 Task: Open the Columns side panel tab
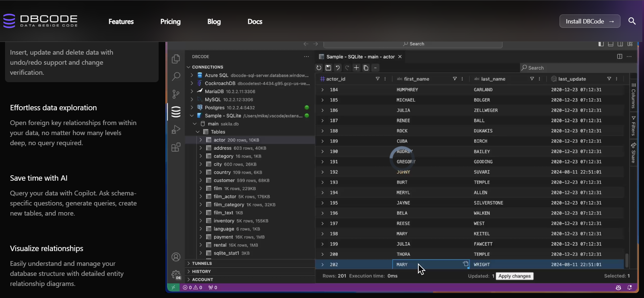click(x=633, y=96)
